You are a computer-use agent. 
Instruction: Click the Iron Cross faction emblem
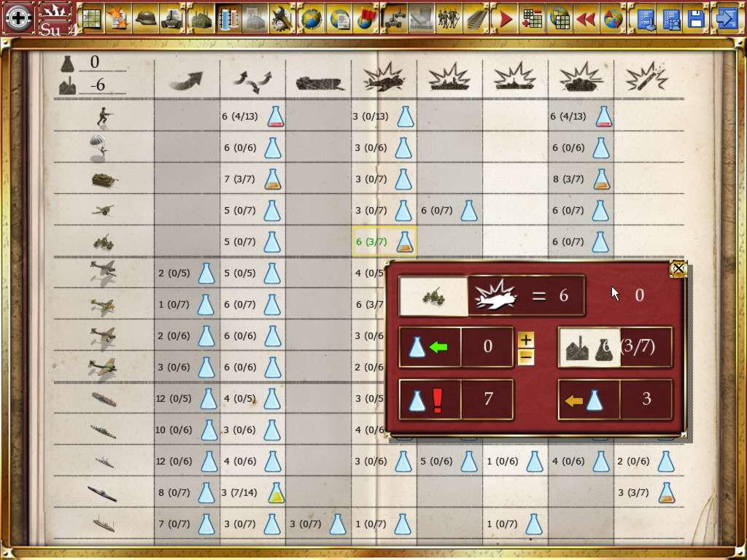point(18,18)
